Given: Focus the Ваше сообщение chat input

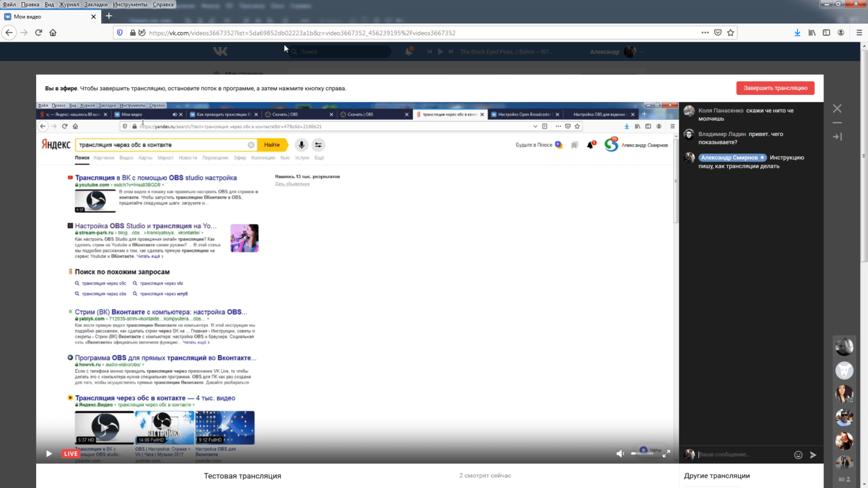Looking at the screenshot, I should pyautogui.click(x=743, y=455).
